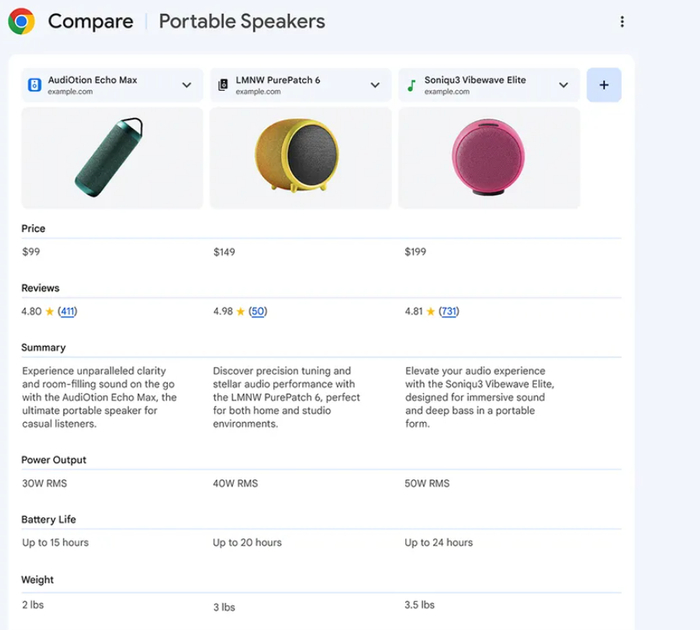700x630 pixels.
Task: Click the Soniqu3 Vibewave Elite review star
Action: coord(432,312)
